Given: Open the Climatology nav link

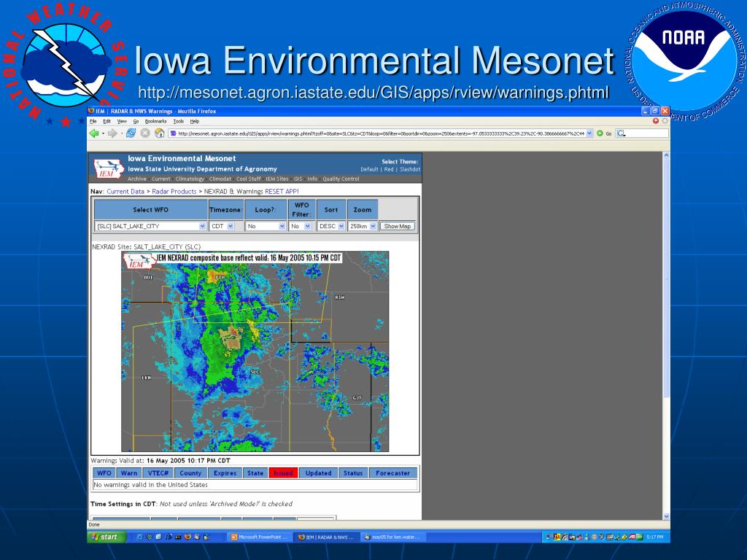Looking at the screenshot, I should [190, 179].
